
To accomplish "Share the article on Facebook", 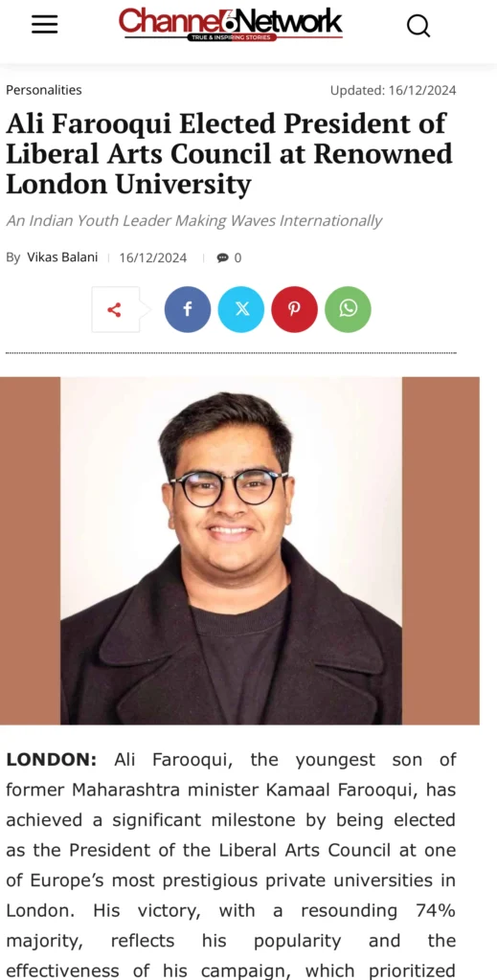I will click(x=188, y=309).
